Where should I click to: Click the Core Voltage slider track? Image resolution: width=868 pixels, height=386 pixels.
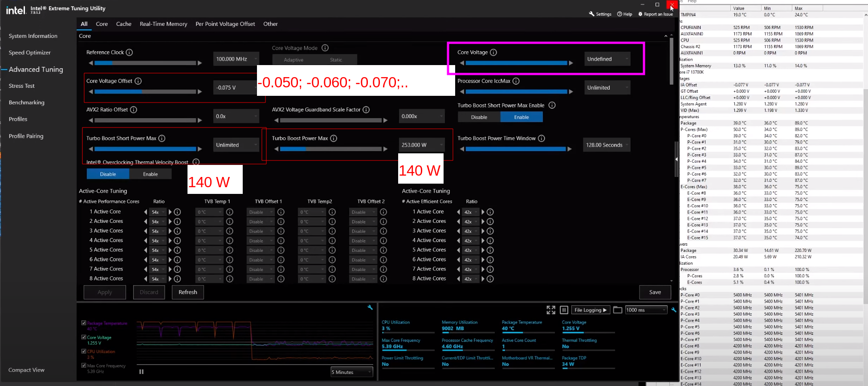516,63
